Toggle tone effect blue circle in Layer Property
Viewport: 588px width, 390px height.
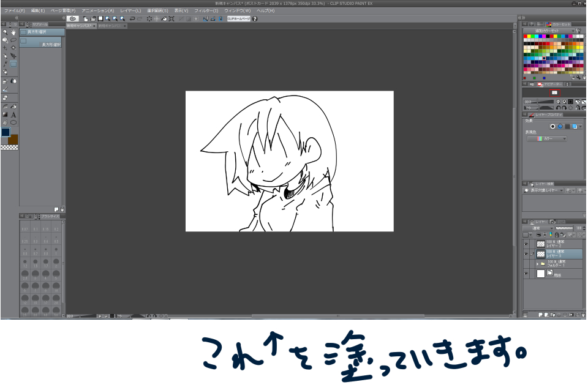coord(560,127)
